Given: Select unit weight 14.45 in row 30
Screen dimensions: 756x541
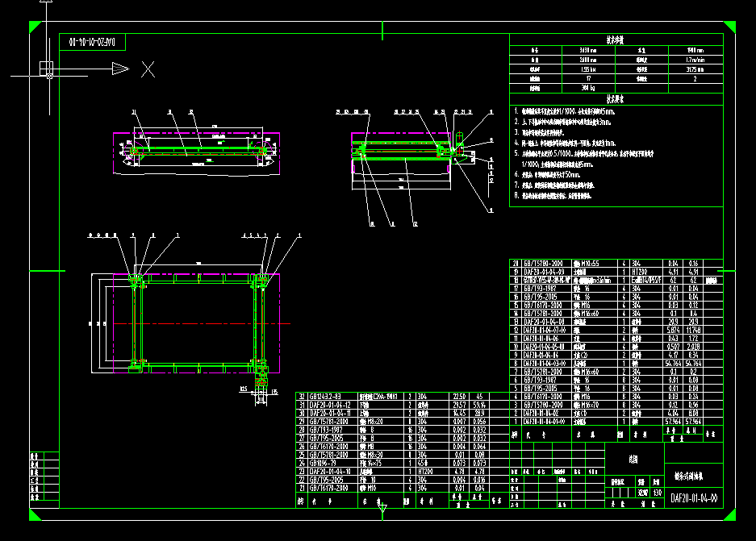Looking at the screenshot, I should 459,414.
